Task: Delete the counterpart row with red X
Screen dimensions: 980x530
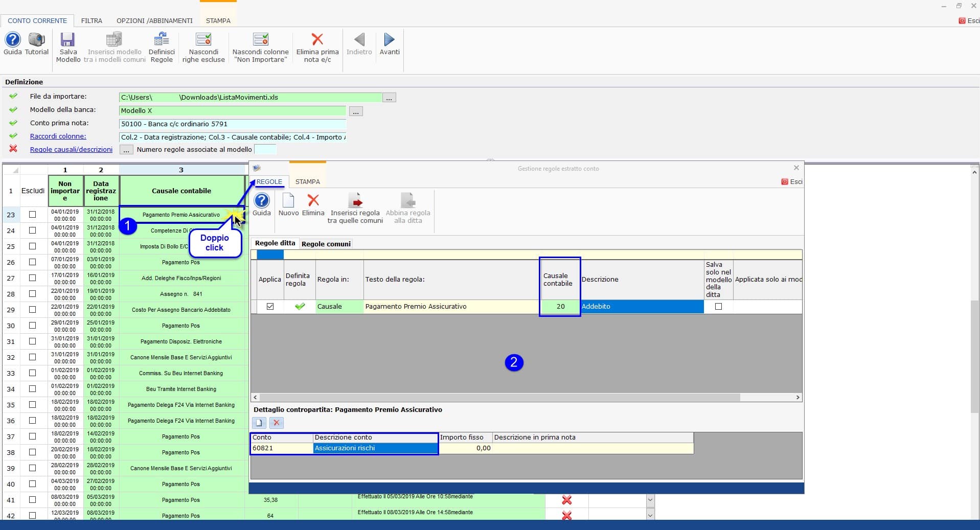Action: (x=276, y=423)
